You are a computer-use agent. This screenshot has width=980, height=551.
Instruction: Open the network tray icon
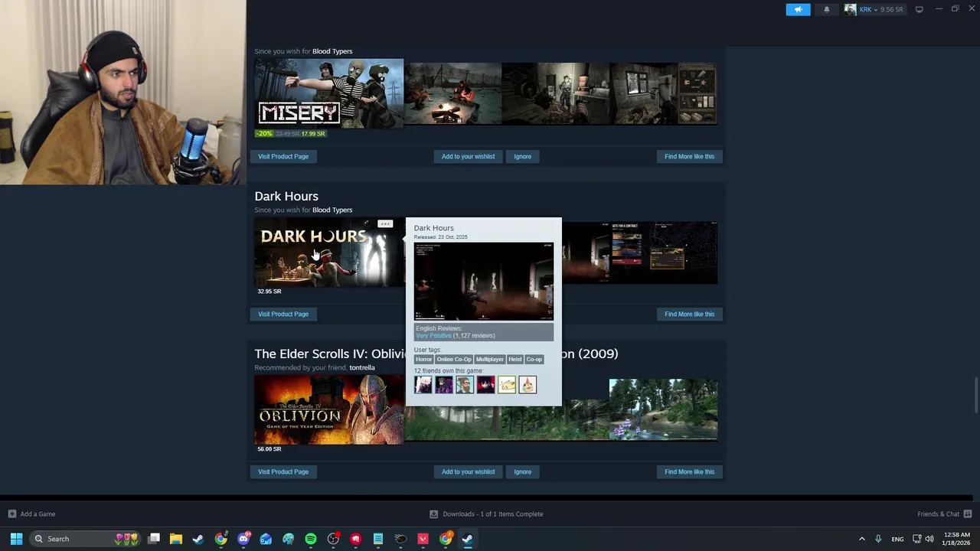click(x=917, y=539)
